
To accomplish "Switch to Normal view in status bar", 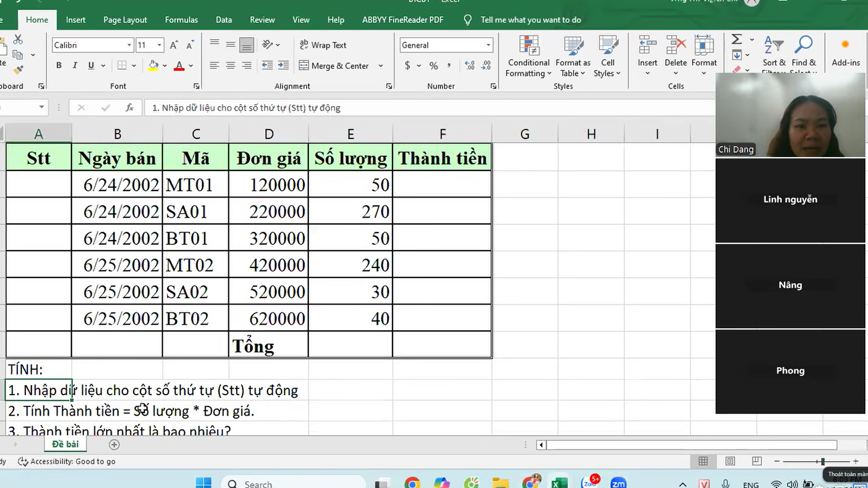I will point(703,461).
